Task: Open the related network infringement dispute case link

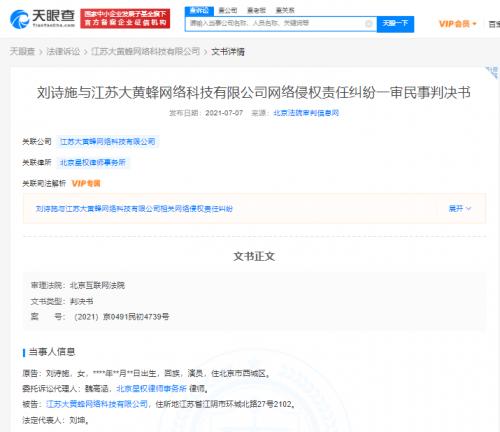Action: coord(134,209)
